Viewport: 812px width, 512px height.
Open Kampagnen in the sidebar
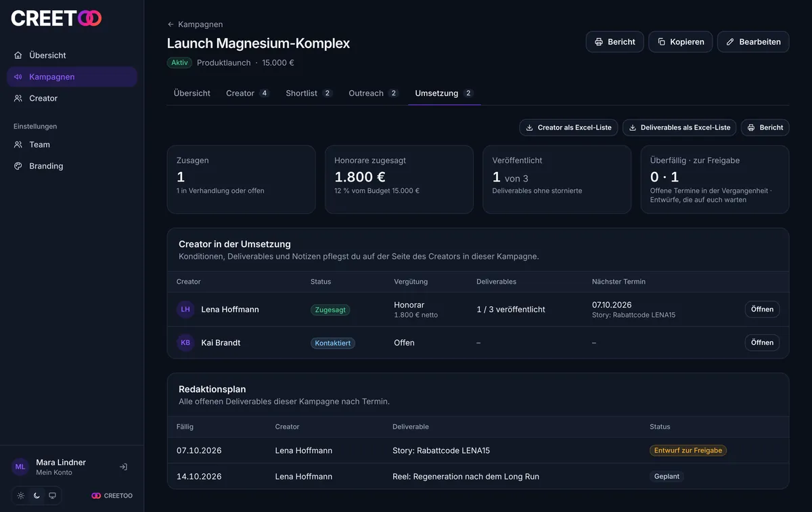coord(72,77)
